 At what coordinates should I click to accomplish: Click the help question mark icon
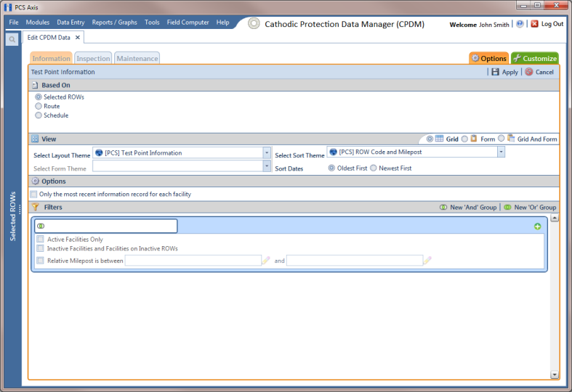(520, 24)
